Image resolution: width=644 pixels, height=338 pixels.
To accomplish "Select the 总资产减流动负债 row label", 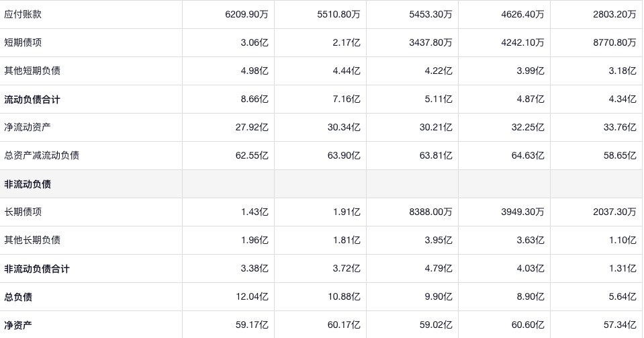I will (x=42, y=155).
